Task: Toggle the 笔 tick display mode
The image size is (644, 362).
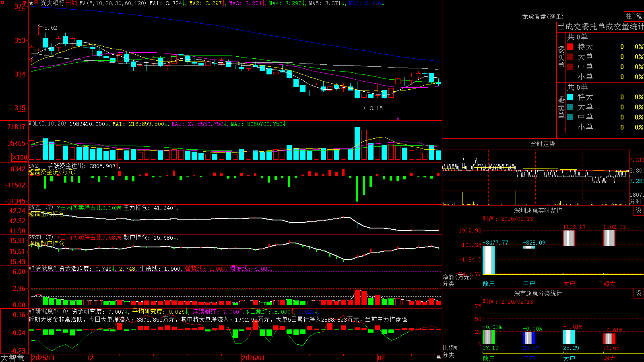Action: [639, 16]
